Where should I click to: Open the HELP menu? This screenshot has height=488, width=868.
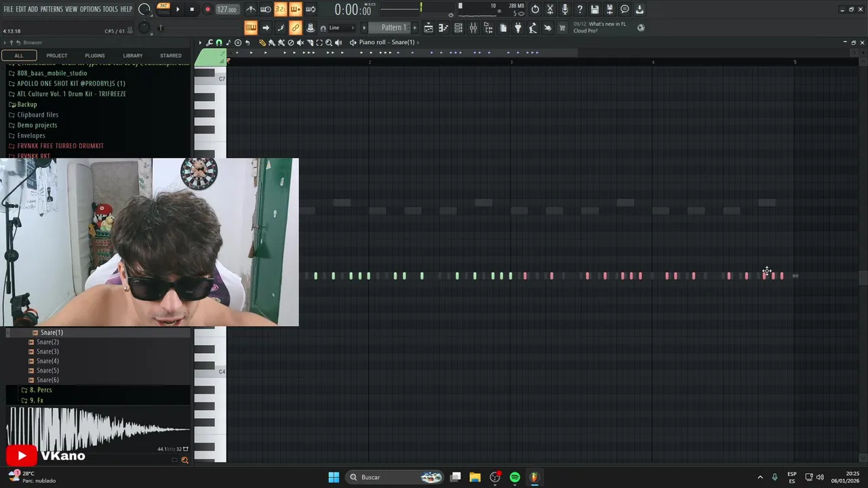tap(126, 9)
